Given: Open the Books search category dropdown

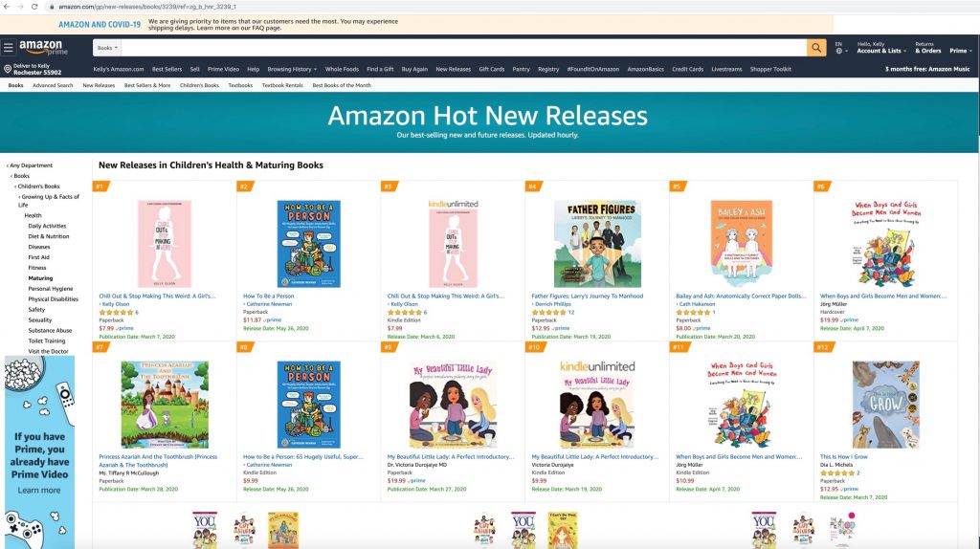Looking at the screenshot, I should [107, 48].
